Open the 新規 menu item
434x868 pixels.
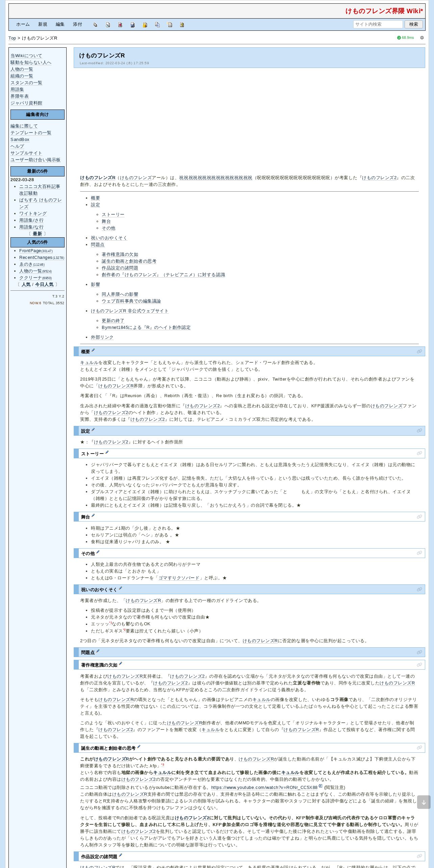click(x=43, y=24)
